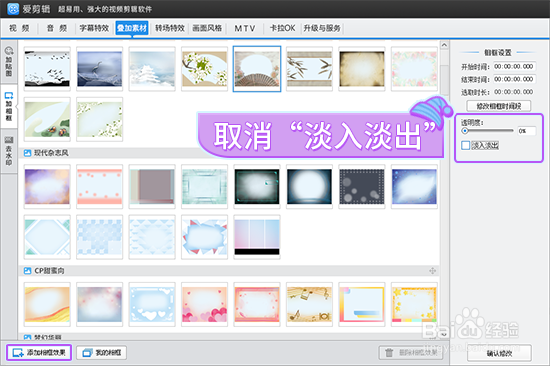Click the 透明度 transparency slider handle
The height and width of the screenshot is (366, 550).
click(465, 131)
